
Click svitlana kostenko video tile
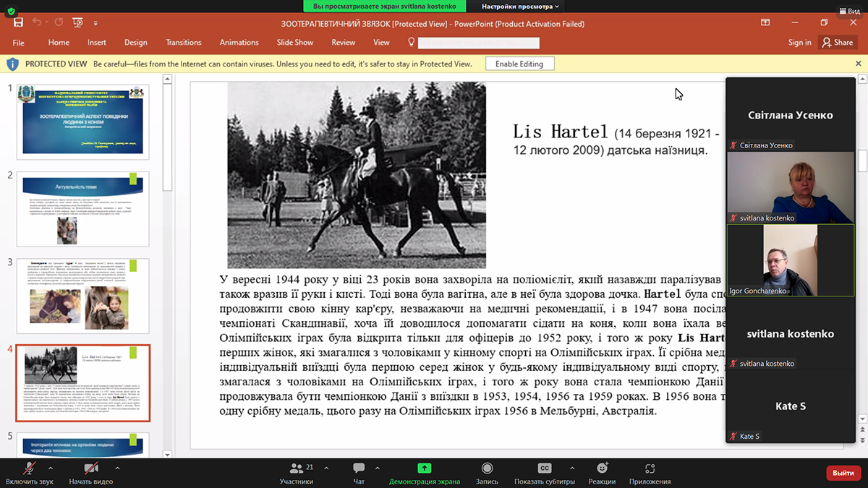coord(790,187)
